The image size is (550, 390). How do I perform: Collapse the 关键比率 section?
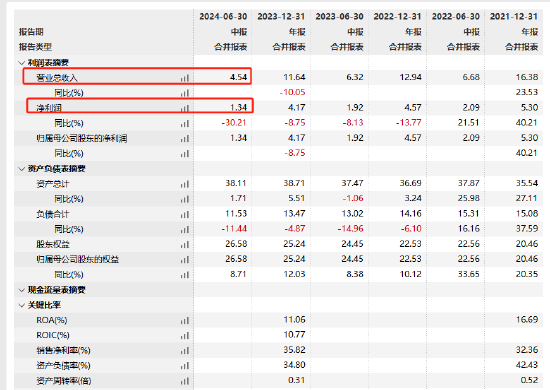tap(21, 305)
